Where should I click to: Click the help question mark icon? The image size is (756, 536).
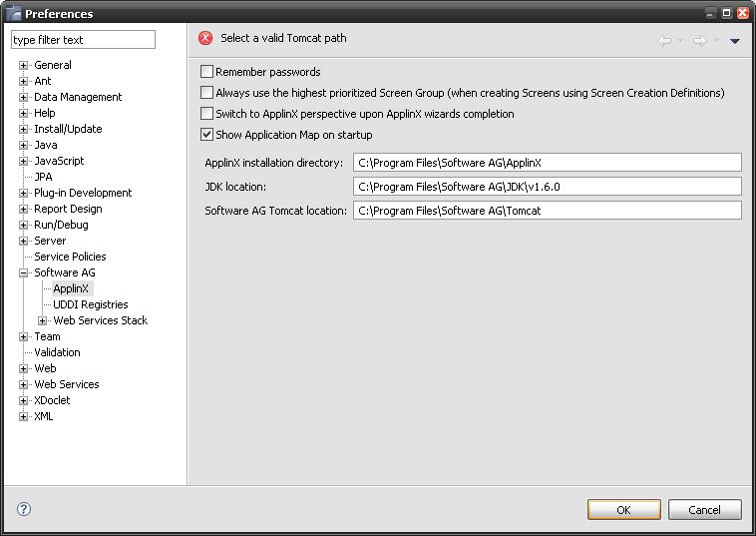pyautogui.click(x=24, y=509)
